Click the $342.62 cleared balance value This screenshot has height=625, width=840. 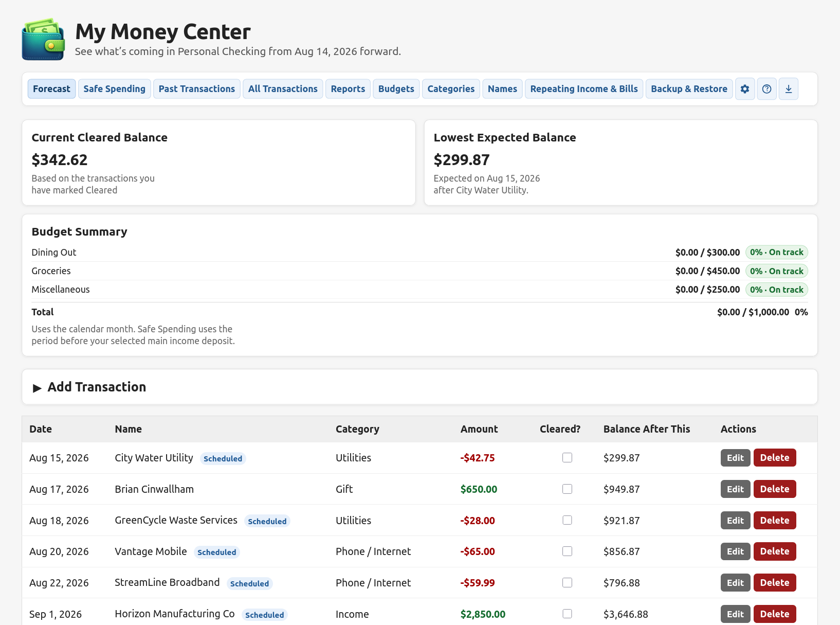click(60, 160)
